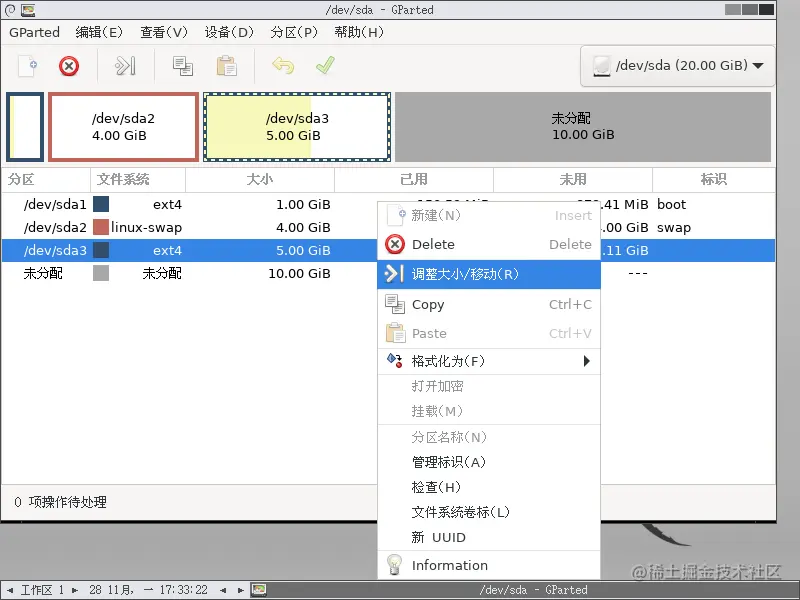Choose 打开加密 in context menu
Image resolution: width=800 pixels, height=600 pixels.
[x=489, y=387]
